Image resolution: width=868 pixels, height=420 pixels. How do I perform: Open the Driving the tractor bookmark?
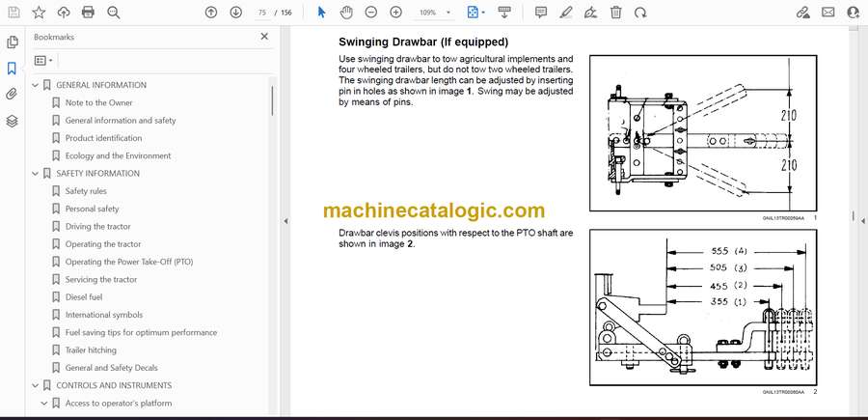click(x=98, y=227)
